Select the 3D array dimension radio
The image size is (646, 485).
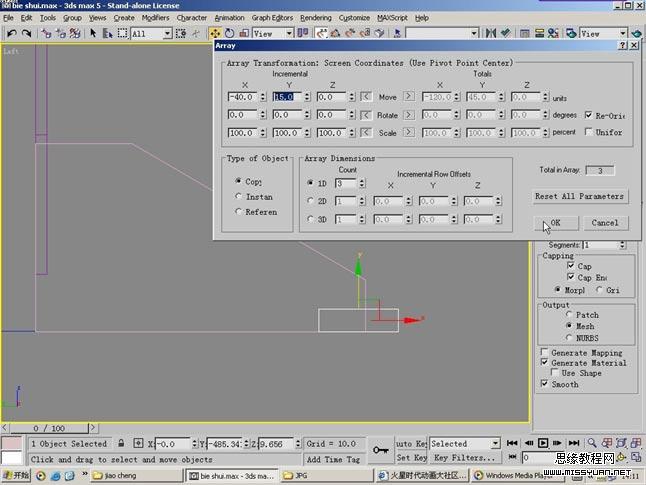point(310,219)
